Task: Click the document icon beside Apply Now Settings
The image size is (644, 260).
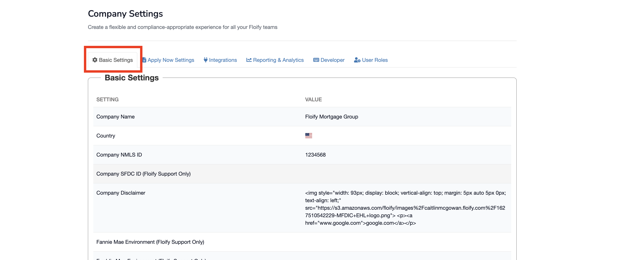Action: (x=144, y=60)
